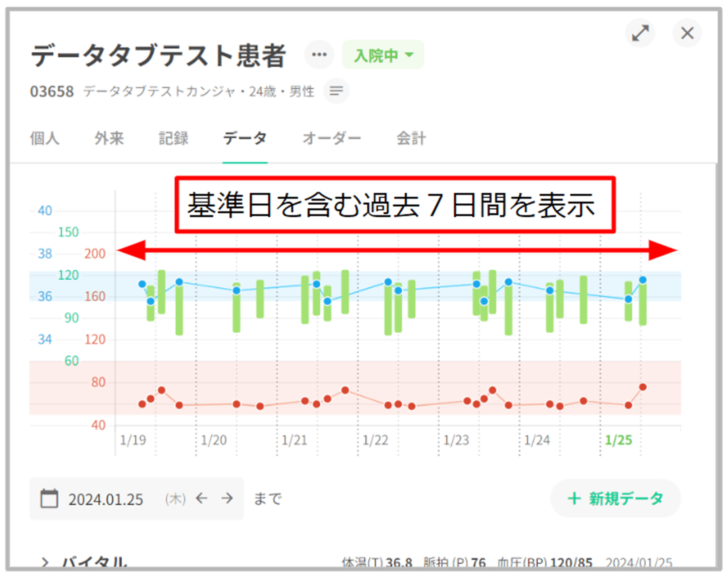The image size is (728, 576).
Task: Select the データ tab
Action: click(x=245, y=138)
